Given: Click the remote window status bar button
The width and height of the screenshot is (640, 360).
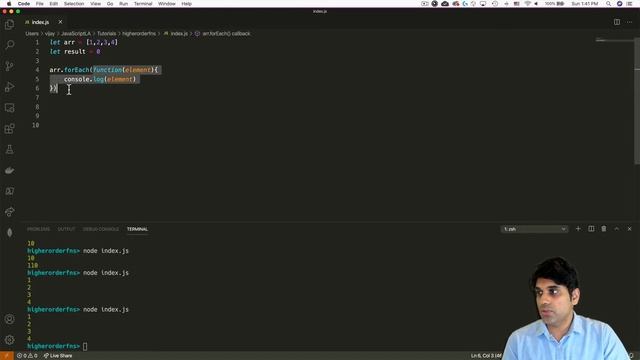Looking at the screenshot, I should coord(7,356).
